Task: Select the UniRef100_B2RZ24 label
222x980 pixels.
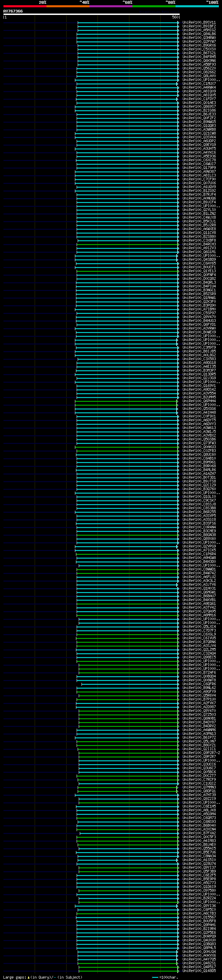Action: 199,898
